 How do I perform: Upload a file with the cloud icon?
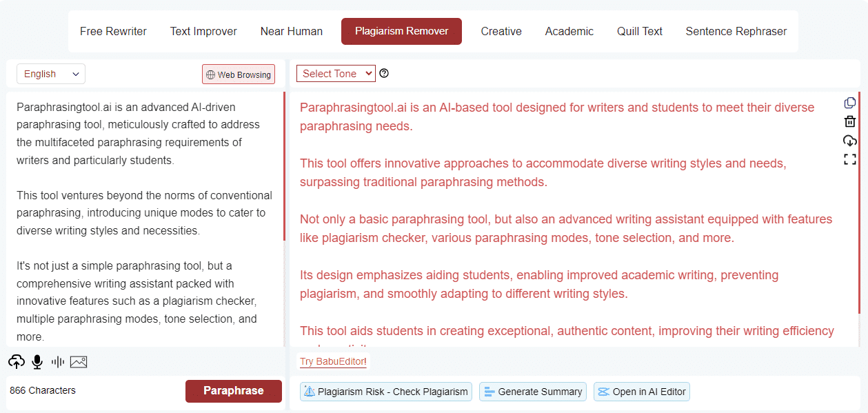[17, 361]
